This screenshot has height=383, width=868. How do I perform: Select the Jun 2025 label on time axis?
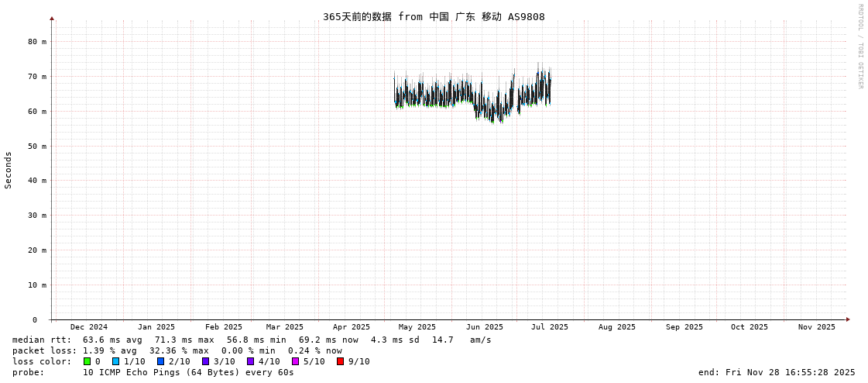[485, 327]
